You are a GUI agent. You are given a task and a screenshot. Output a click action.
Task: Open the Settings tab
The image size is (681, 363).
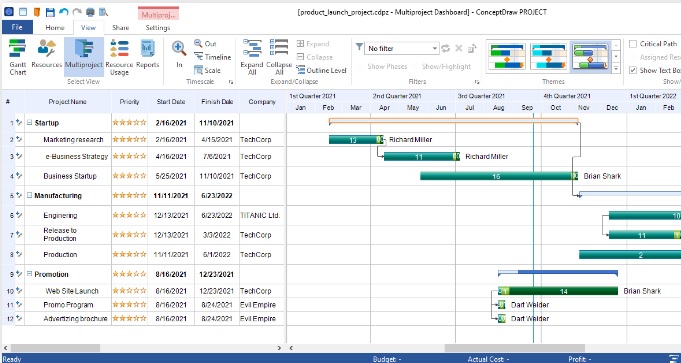[158, 27]
